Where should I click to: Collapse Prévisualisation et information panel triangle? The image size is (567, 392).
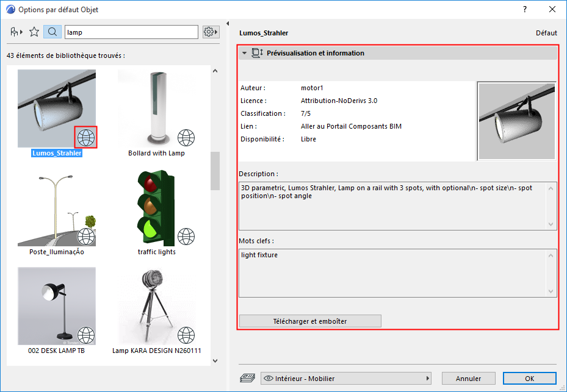(x=245, y=53)
